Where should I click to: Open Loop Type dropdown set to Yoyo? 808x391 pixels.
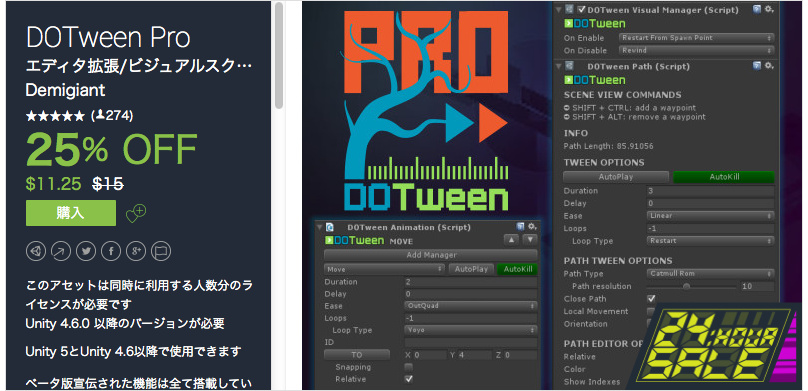[471, 330]
